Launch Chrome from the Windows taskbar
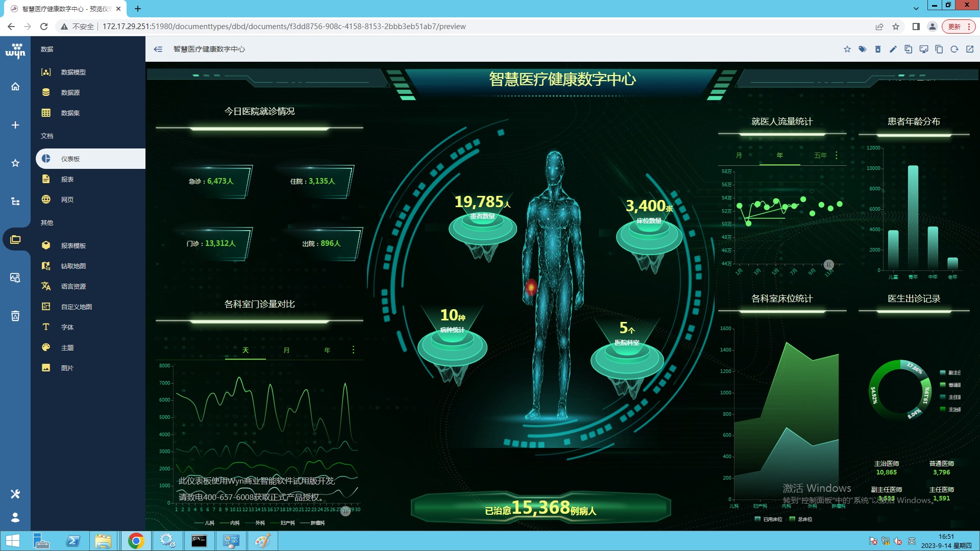The image size is (980, 551). pyautogui.click(x=136, y=541)
